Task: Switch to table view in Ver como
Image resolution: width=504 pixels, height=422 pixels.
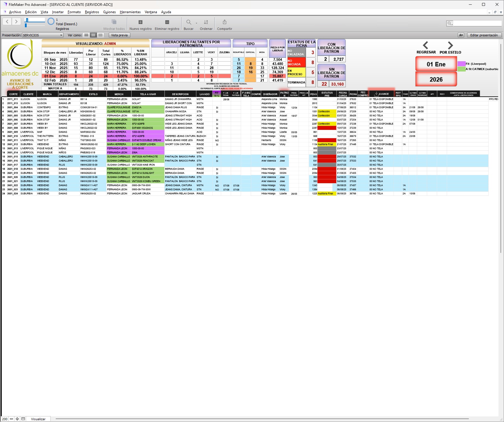Action: tap(100, 35)
